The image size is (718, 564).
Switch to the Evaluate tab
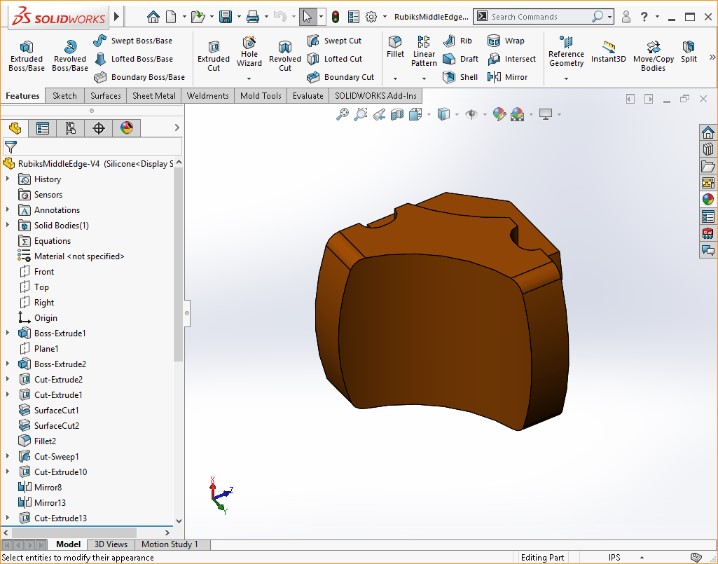tap(308, 96)
